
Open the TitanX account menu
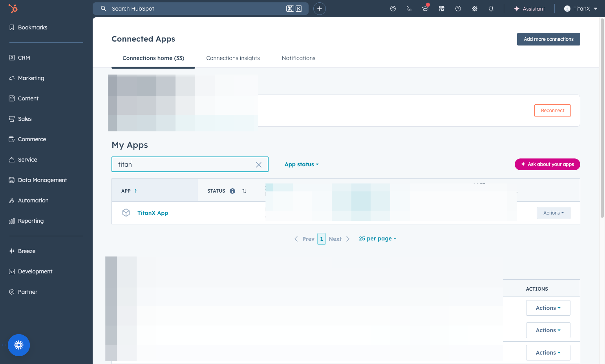(x=581, y=9)
